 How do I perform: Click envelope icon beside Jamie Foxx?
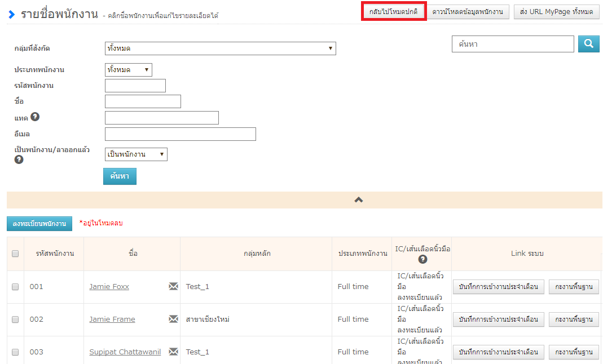tap(173, 287)
